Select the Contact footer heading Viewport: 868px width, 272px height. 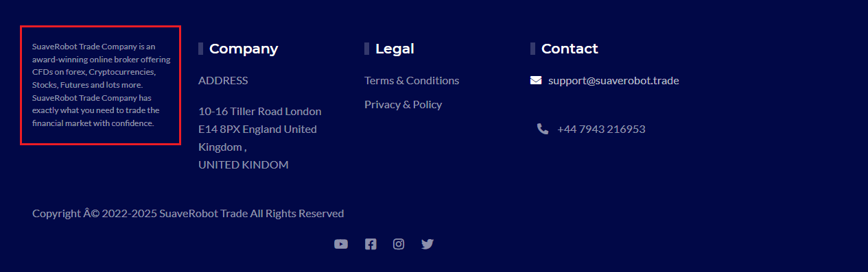tap(570, 49)
